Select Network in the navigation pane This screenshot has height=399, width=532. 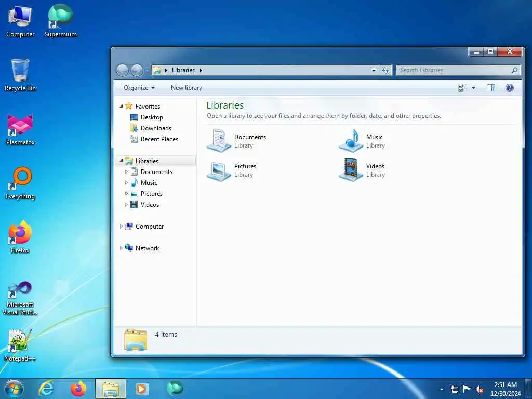(147, 248)
